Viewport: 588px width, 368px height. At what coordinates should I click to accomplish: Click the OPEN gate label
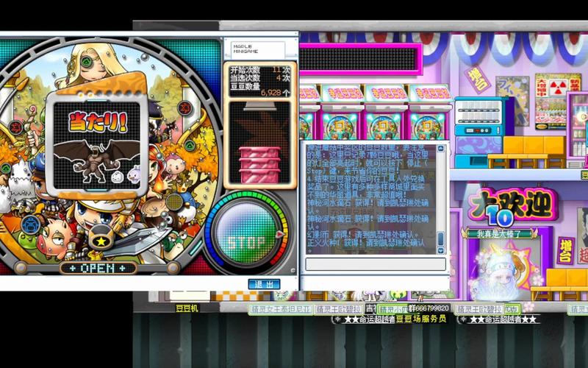point(98,268)
